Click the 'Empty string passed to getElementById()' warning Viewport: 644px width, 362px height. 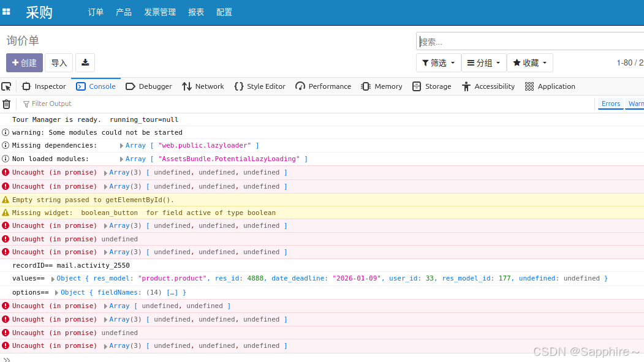[93, 200]
